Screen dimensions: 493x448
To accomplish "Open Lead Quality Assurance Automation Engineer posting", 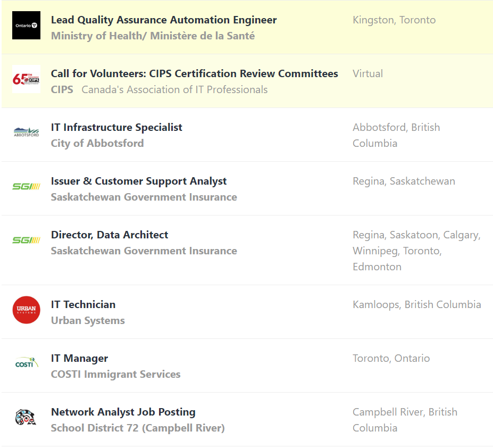I will pyautogui.click(x=164, y=20).
